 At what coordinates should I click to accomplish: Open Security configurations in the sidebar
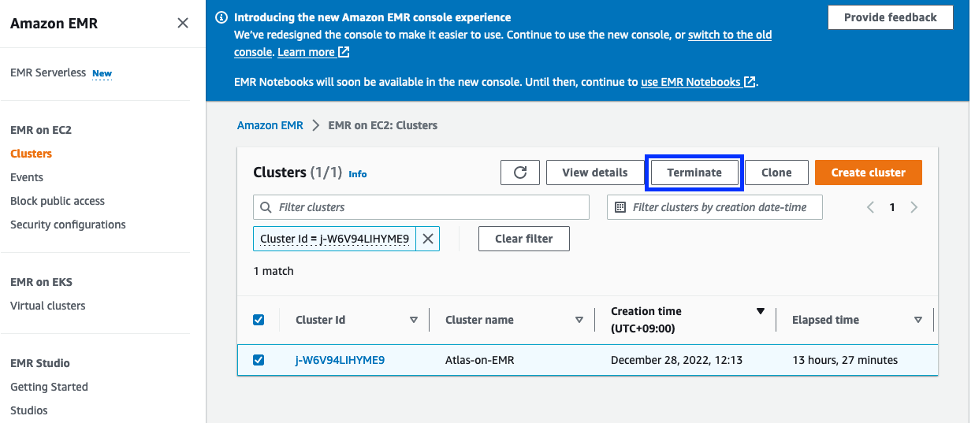[x=68, y=225]
